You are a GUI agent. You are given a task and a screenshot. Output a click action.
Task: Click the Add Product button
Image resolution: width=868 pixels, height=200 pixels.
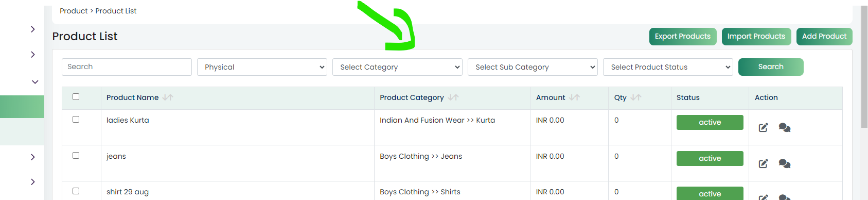[x=824, y=37]
